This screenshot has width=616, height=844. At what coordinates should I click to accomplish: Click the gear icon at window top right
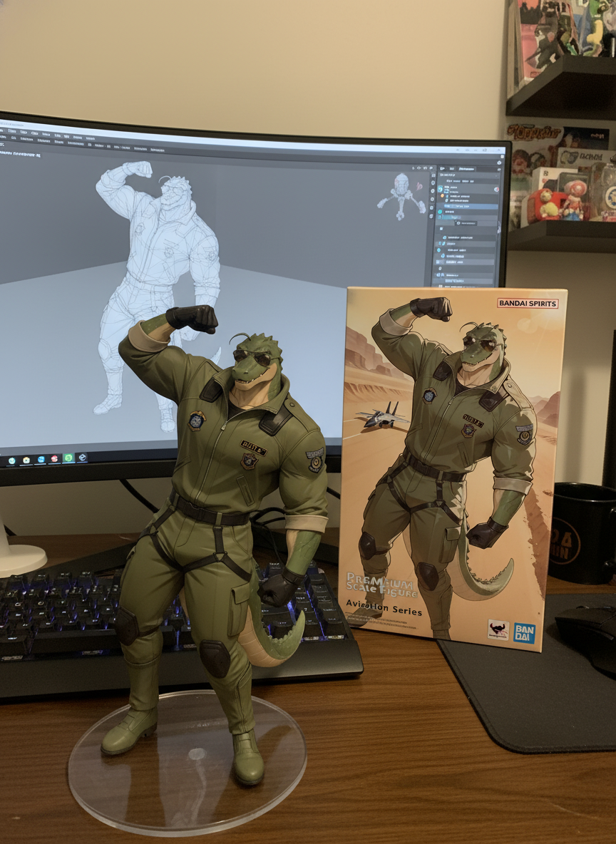[499, 163]
